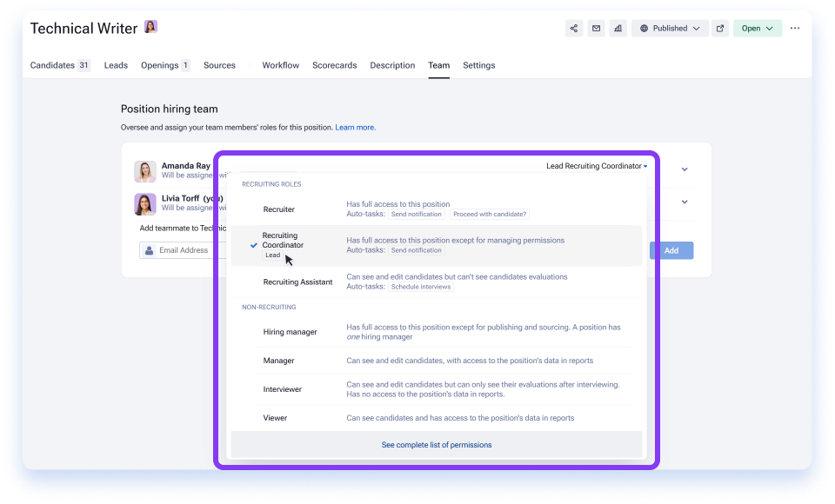
Task: Click Schedule interviews auto-task tag
Action: point(421,287)
